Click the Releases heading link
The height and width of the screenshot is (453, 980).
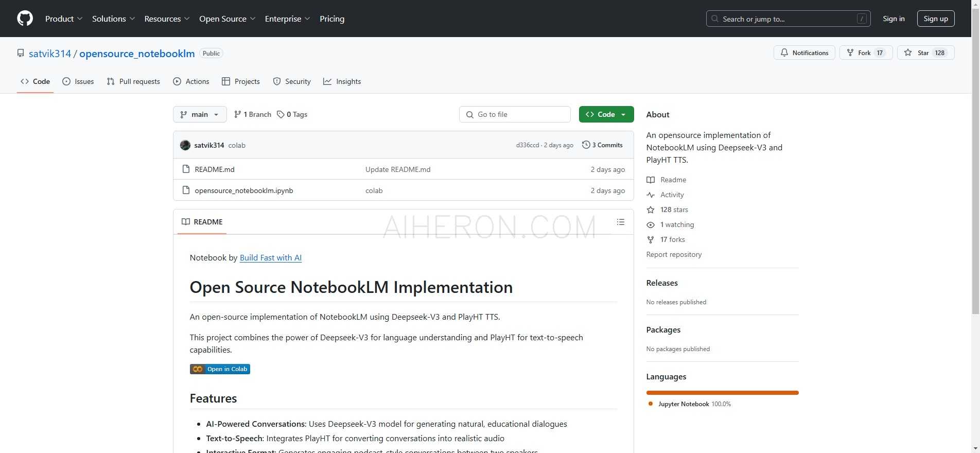pos(662,283)
